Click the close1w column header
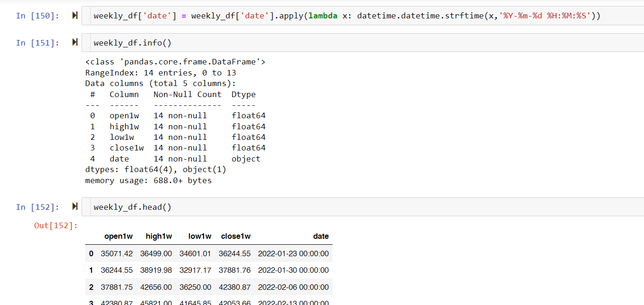Viewport: 644px width, 305px height. click(x=236, y=236)
